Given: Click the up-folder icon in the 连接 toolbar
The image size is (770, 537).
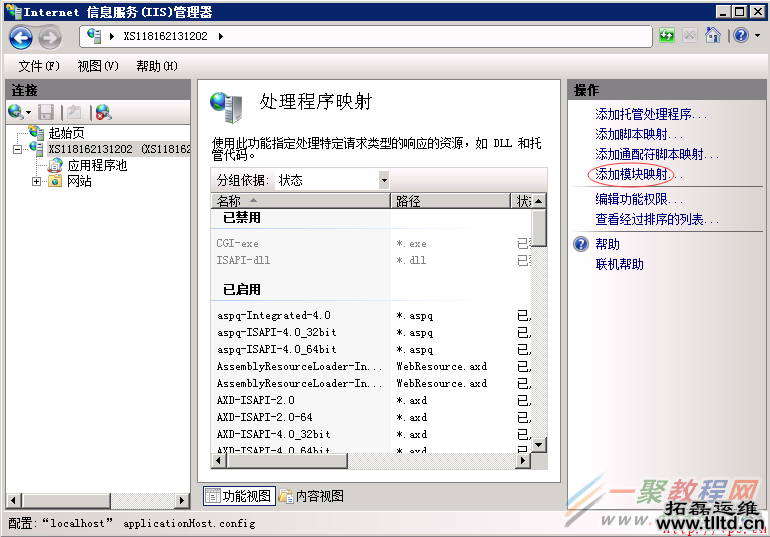Looking at the screenshot, I should pyautogui.click(x=74, y=112).
